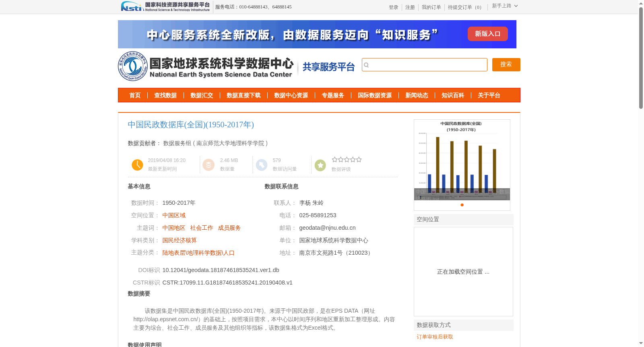Click the phone number 025-85891253
The image size is (644, 347).
[x=318, y=216]
